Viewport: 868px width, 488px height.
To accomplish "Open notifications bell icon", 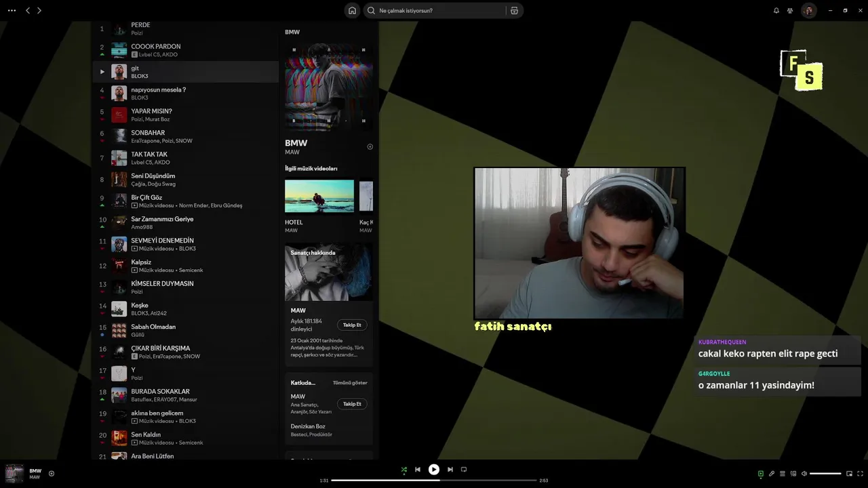I will 776,10.
